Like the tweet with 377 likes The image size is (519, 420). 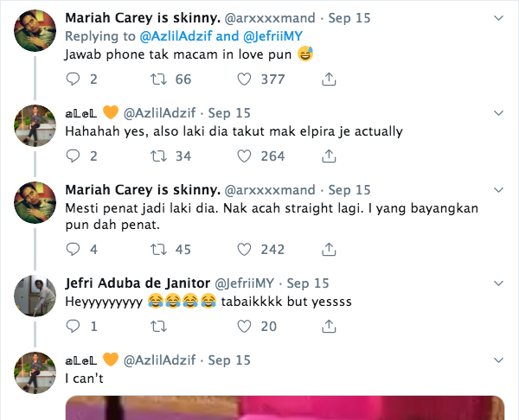(x=244, y=80)
